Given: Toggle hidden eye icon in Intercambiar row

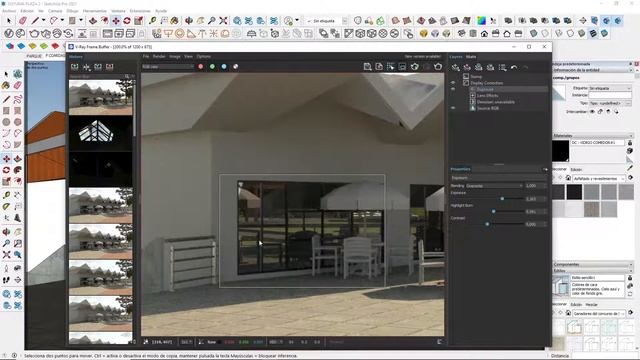Looking at the screenshot, I should click(592, 111).
